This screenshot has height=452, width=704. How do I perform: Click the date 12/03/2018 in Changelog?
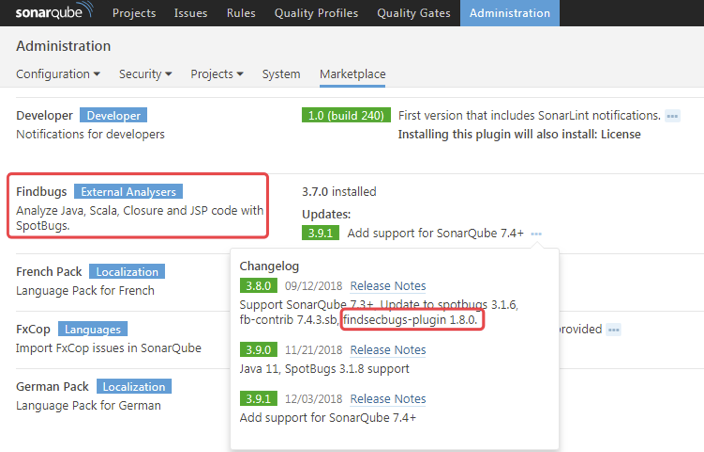[x=313, y=399]
